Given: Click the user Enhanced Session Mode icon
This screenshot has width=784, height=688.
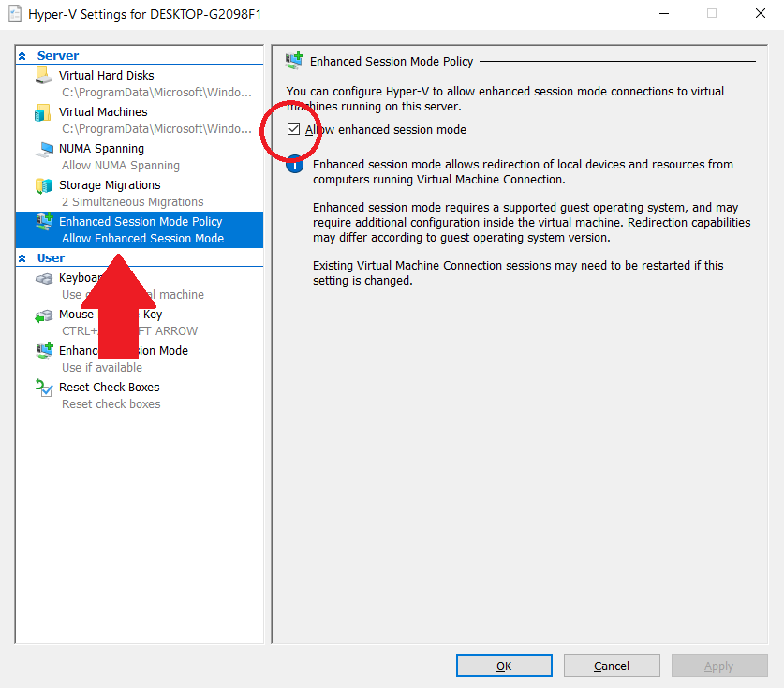Looking at the screenshot, I should point(44,351).
